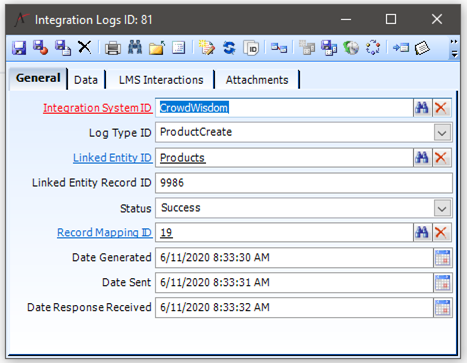
Task: Open Find with the toolbar binoculars icon
Action: [135, 48]
